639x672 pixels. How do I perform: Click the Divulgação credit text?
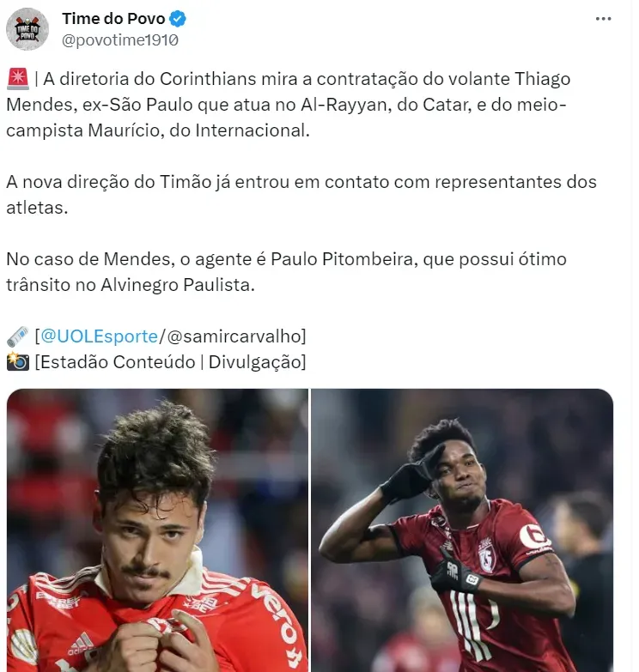(x=255, y=362)
